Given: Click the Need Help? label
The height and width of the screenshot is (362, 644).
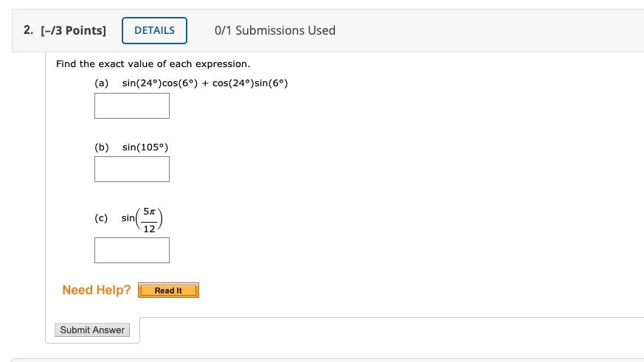Looking at the screenshot, I should click(x=97, y=290).
